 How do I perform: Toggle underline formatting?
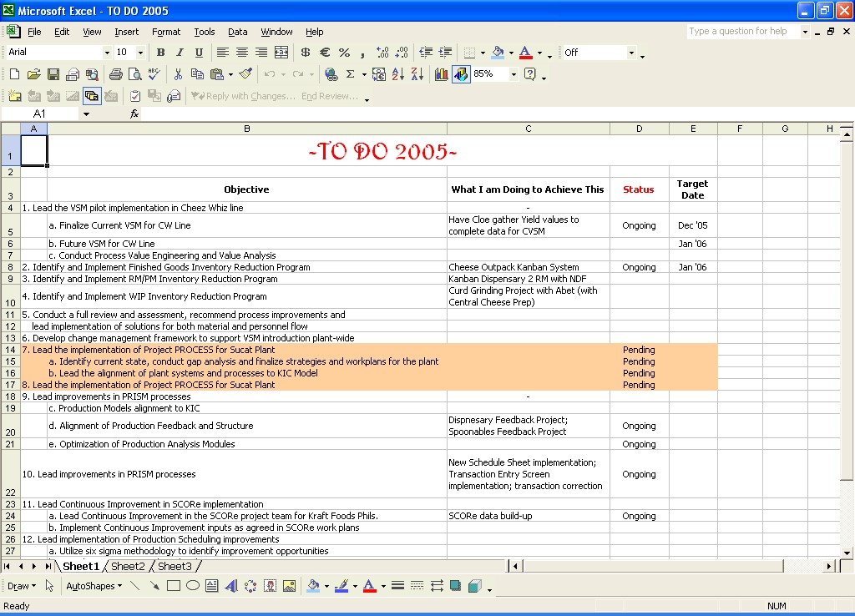[199, 53]
